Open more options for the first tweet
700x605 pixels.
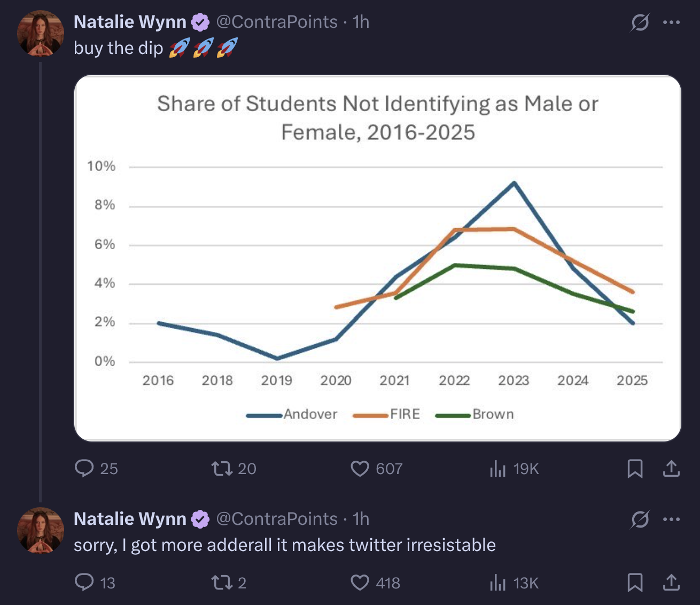(671, 22)
